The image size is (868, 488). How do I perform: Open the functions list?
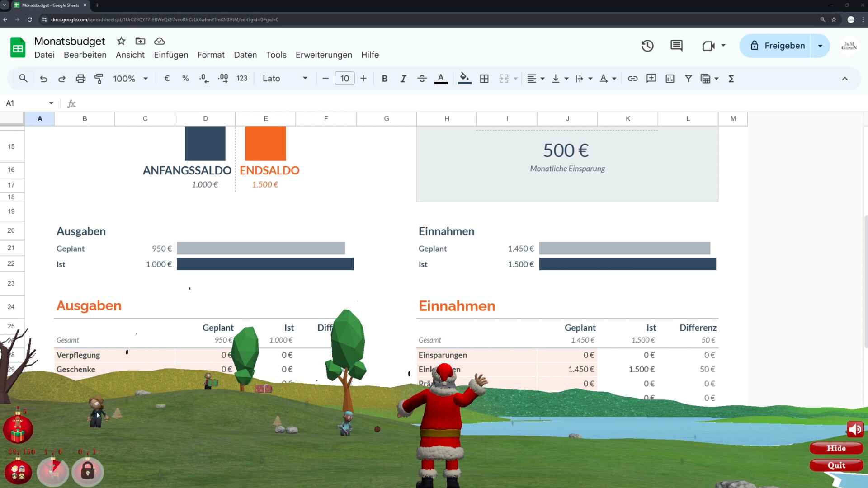(x=731, y=78)
